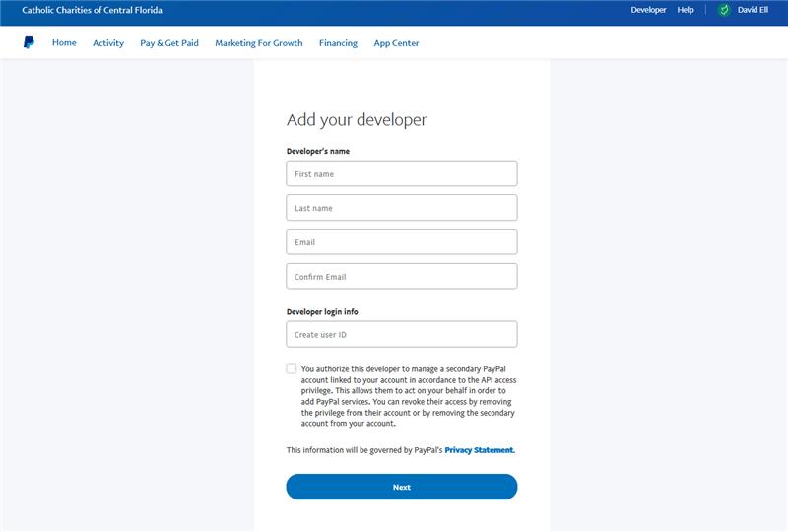This screenshot has height=532, width=788.
Task: Open the Home tab
Action: [64, 43]
